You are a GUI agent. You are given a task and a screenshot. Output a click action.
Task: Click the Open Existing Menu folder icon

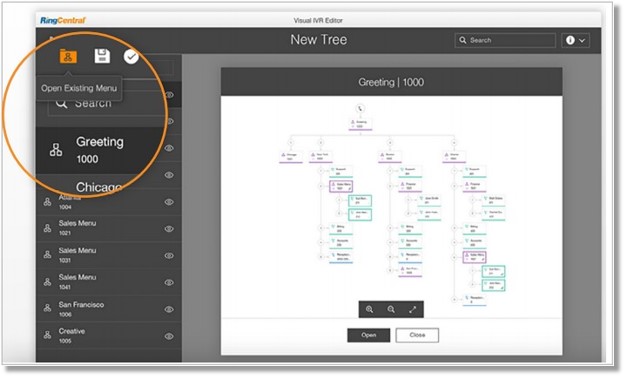click(x=68, y=56)
